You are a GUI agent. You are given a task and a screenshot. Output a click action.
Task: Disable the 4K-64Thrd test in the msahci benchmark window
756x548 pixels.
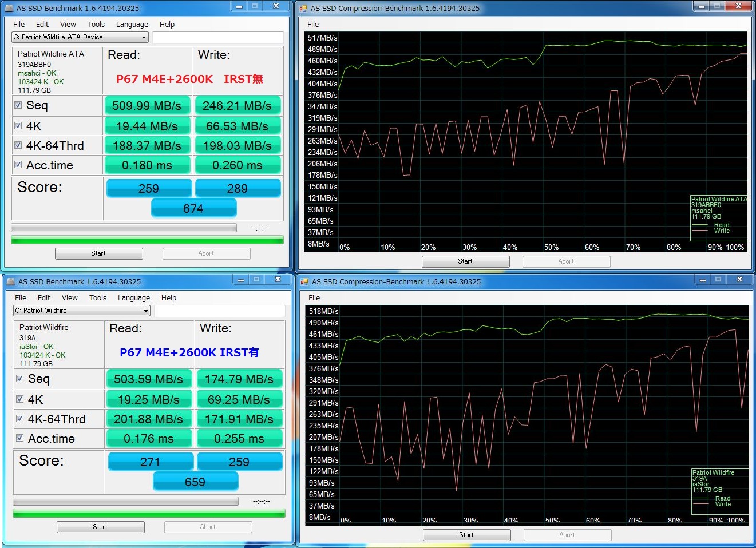pos(18,145)
